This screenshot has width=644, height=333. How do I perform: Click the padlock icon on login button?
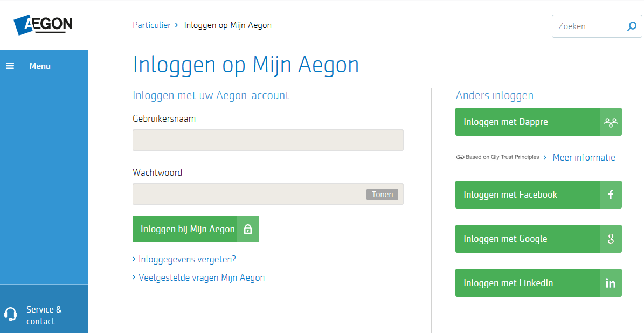pos(248,230)
